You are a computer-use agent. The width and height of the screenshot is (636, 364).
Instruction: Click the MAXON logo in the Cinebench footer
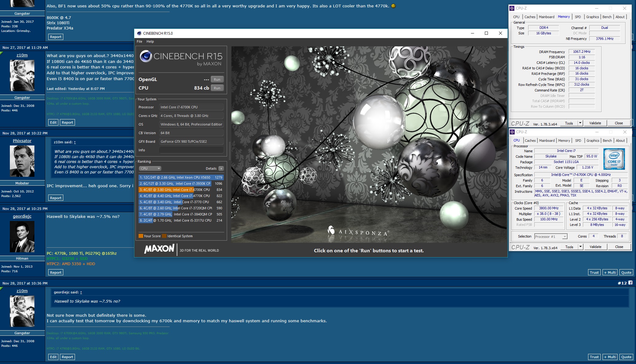(159, 249)
